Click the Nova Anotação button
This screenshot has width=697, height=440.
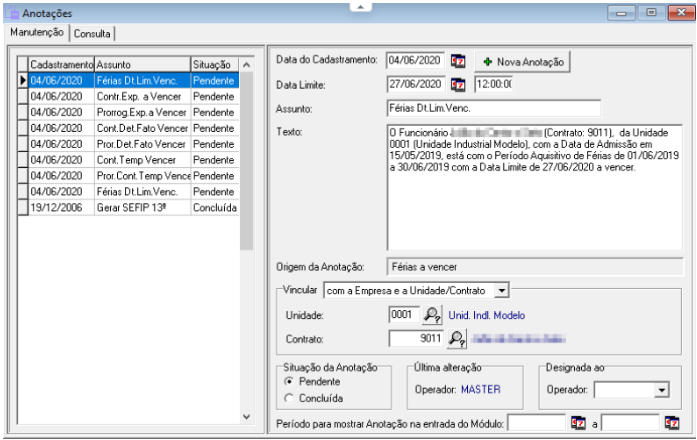click(x=522, y=62)
